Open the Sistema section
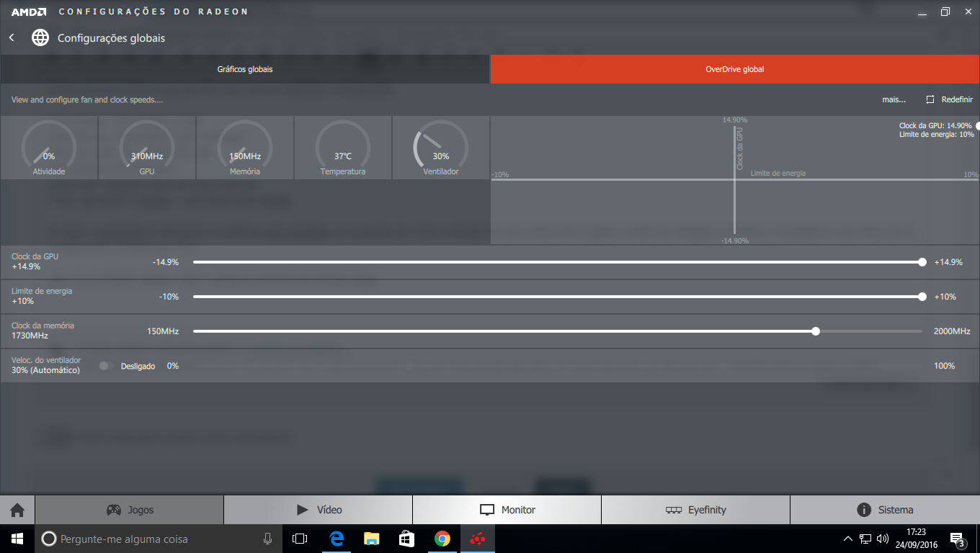Viewport: 980px width, 553px height. pos(885,510)
